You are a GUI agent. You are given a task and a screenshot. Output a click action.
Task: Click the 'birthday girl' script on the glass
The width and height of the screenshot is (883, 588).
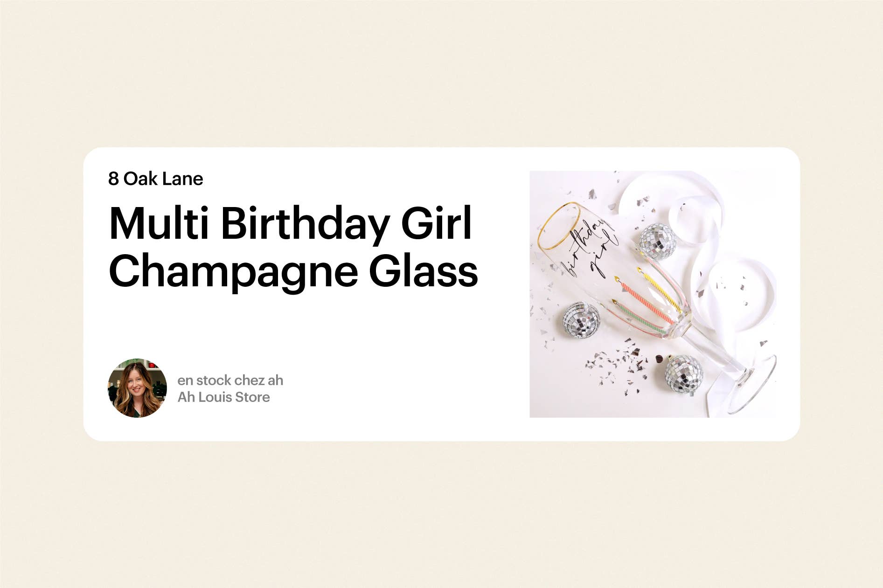(589, 249)
